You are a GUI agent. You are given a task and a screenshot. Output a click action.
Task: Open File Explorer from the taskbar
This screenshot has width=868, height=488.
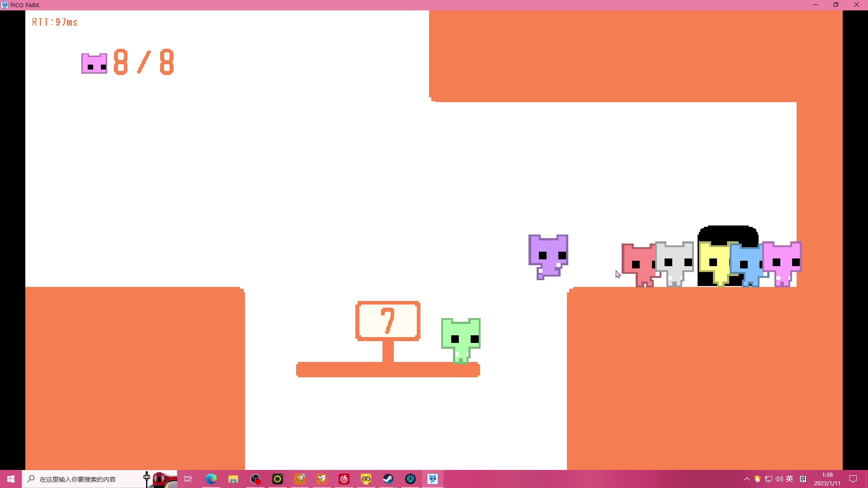click(233, 479)
